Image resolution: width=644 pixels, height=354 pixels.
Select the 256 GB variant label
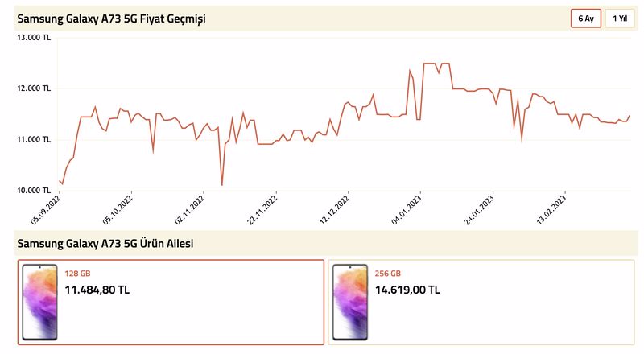(x=387, y=274)
